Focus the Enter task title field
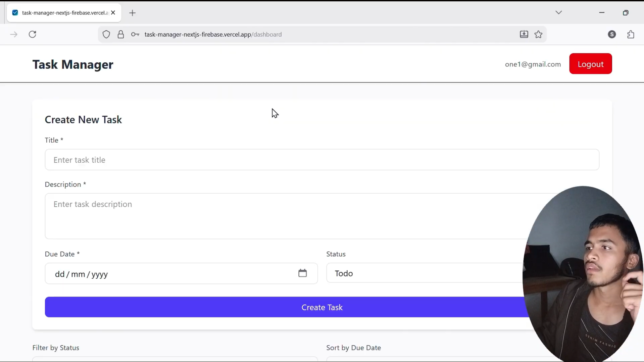Screen dimensions: 644x362 coord(321,160)
